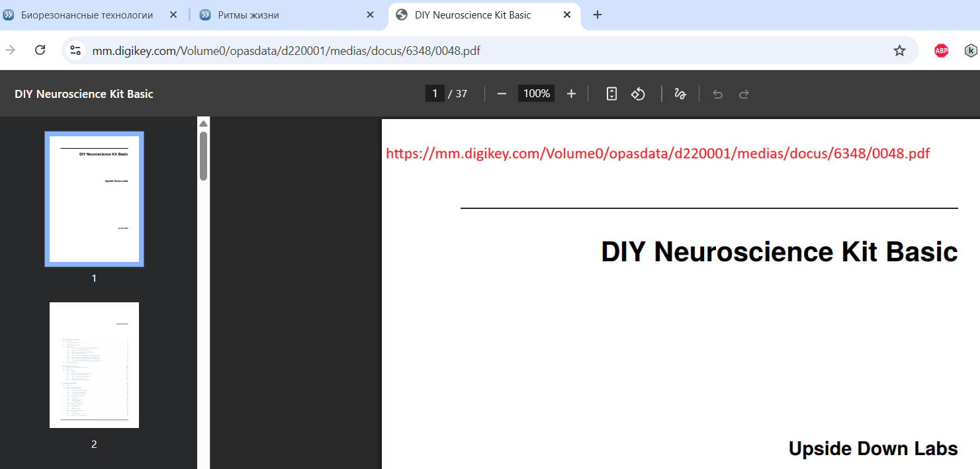Select the DIY Neuroscience Kit Basic tab
980x469 pixels.
point(484,15)
